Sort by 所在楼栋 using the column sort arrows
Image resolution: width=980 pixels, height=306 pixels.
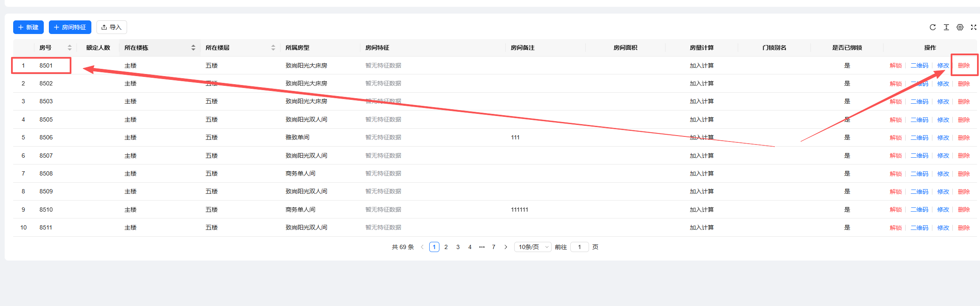coord(193,48)
